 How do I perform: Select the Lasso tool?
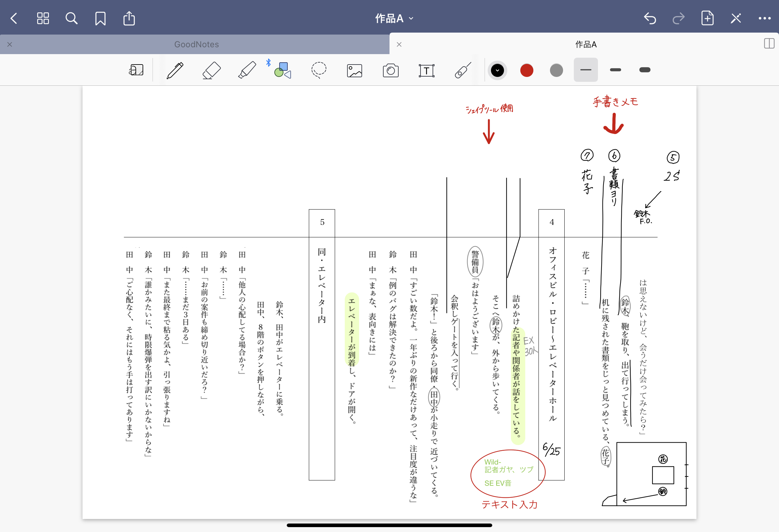point(319,70)
